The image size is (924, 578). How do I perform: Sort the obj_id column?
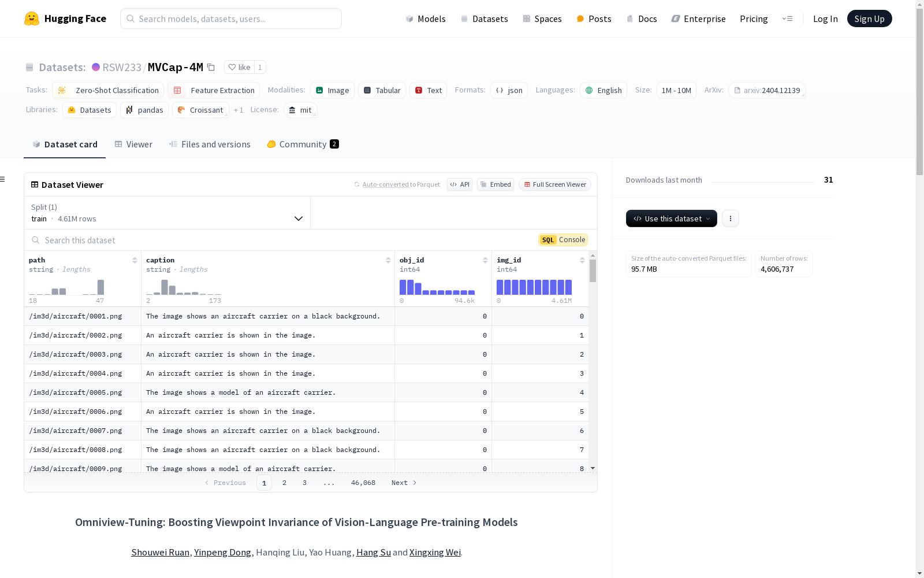coord(485,260)
